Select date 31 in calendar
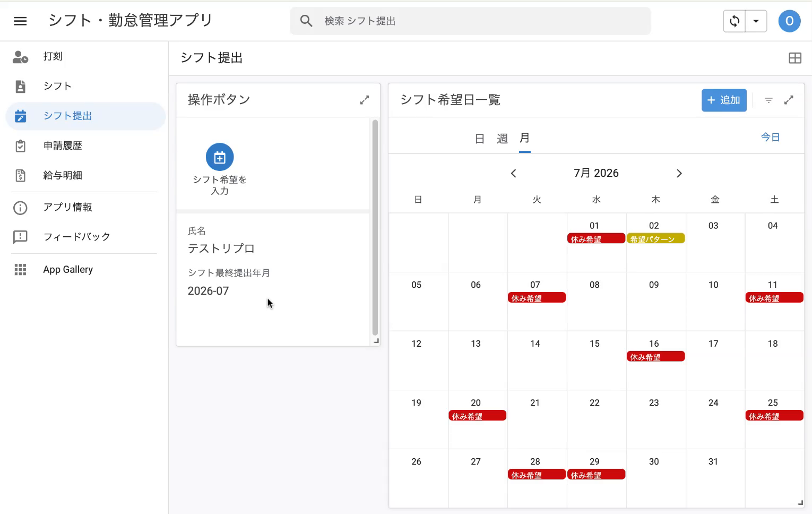The image size is (812, 514). pyautogui.click(x=713, y=461)
